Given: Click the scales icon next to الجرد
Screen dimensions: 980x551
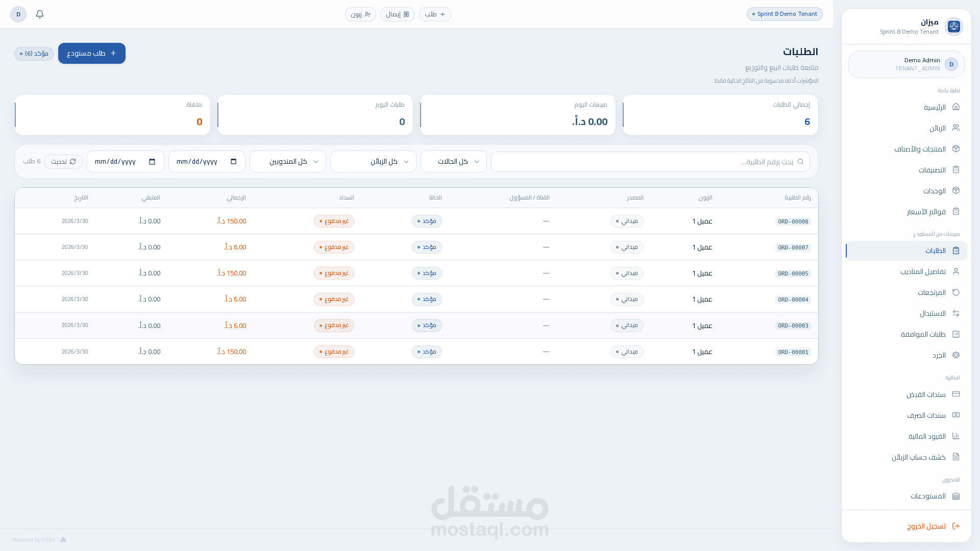Looking at the screenshot, I should [956, 355].
